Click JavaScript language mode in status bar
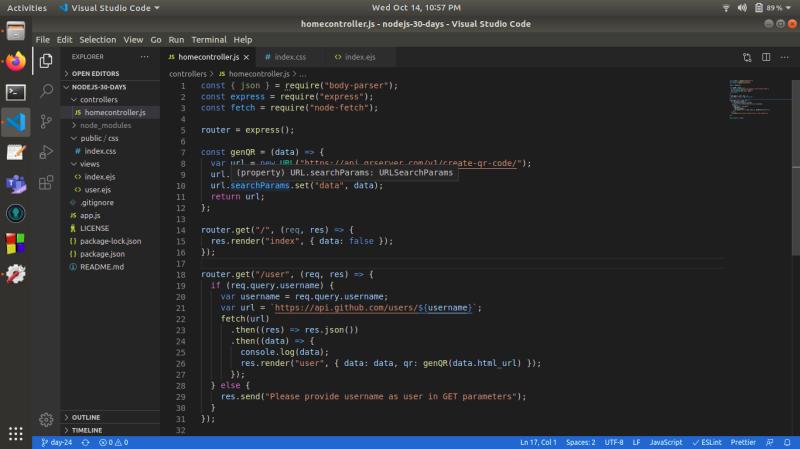This screenshot has width=800, height=449. tap(666, 442)
